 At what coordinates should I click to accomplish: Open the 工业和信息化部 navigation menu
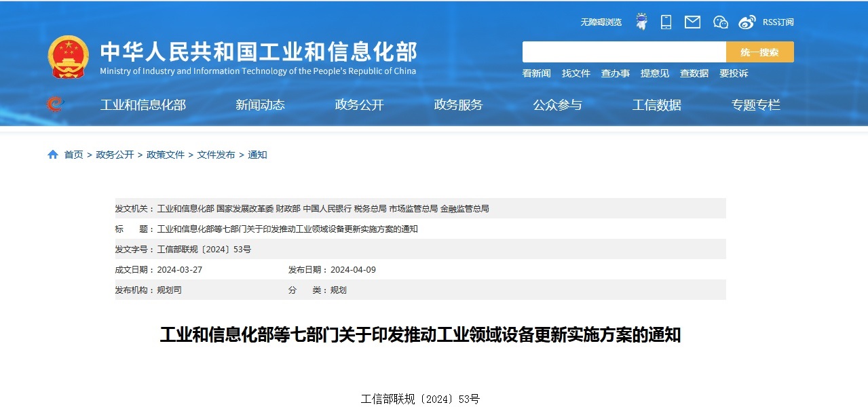(x=143, y=104)
